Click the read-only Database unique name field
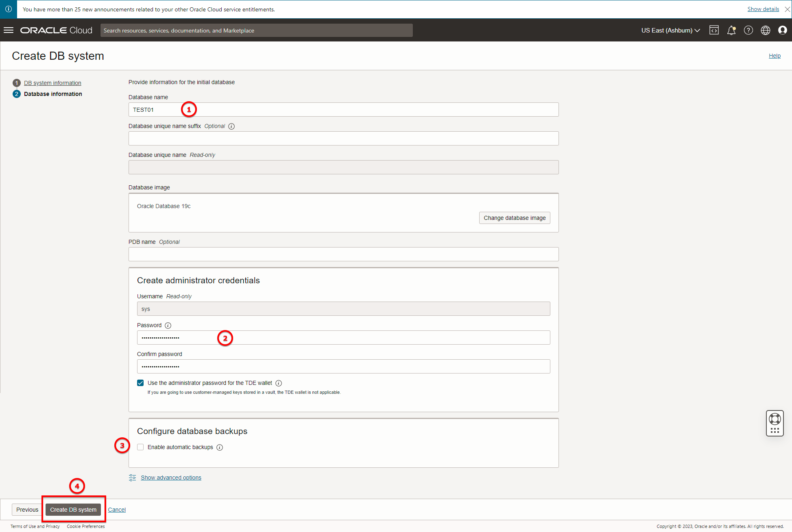The height and width of the screenshot is (532, 792). click(344, 167)
